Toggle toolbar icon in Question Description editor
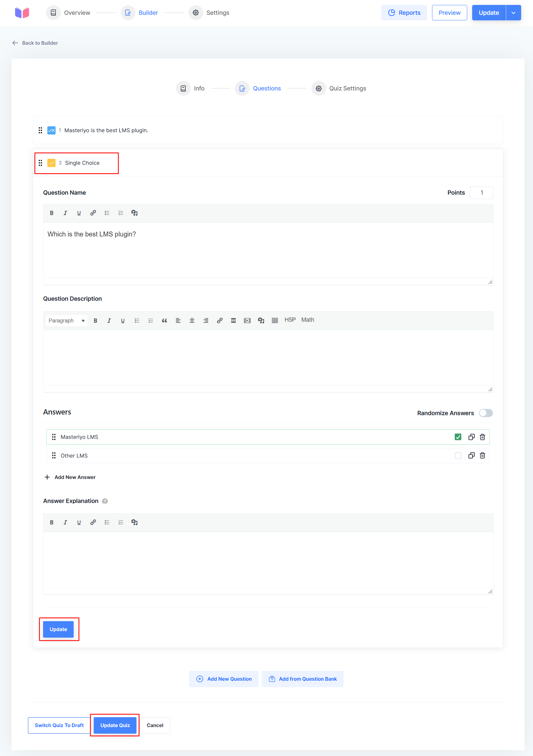The width and height of the screenshot is (533, 756). coord(275,320)
